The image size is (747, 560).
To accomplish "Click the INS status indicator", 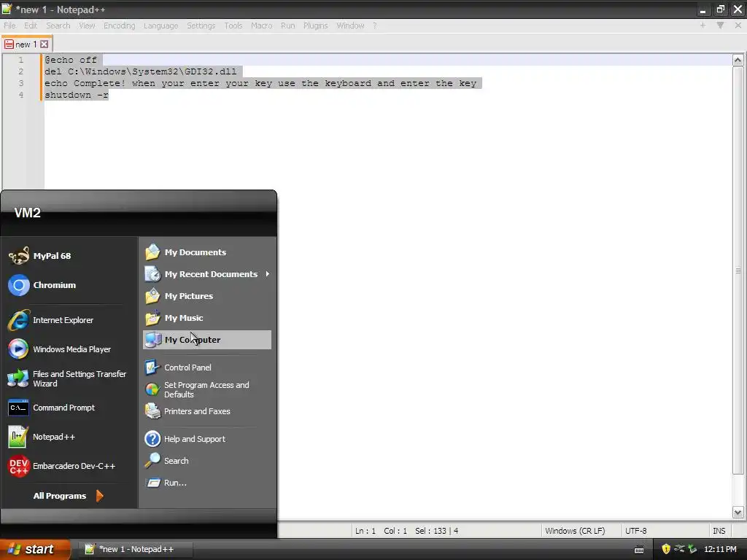I will click(x=719, y=531).
